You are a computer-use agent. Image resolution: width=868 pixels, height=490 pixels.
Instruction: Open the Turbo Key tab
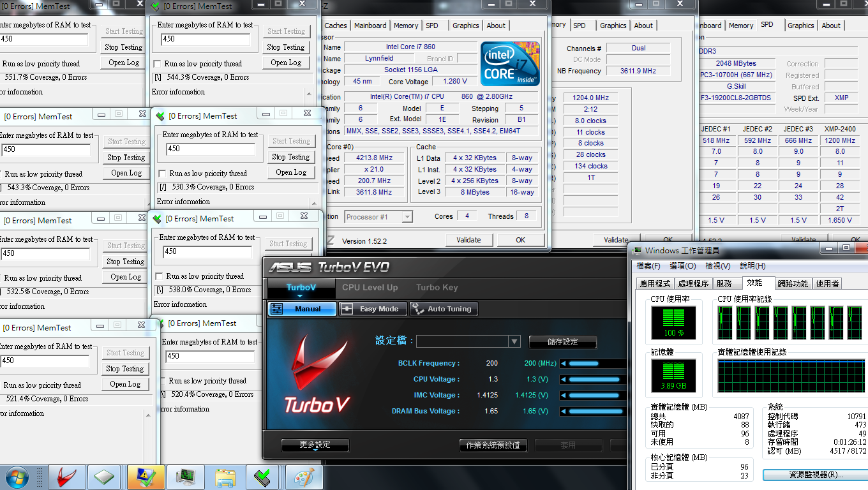437,288
